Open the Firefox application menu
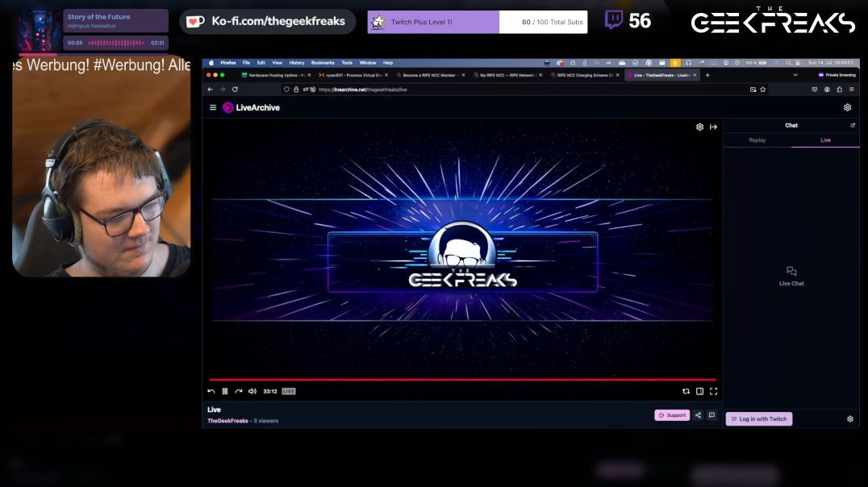Image resolution: width=868 pixels, height=487 pixels. coord(851,89)
